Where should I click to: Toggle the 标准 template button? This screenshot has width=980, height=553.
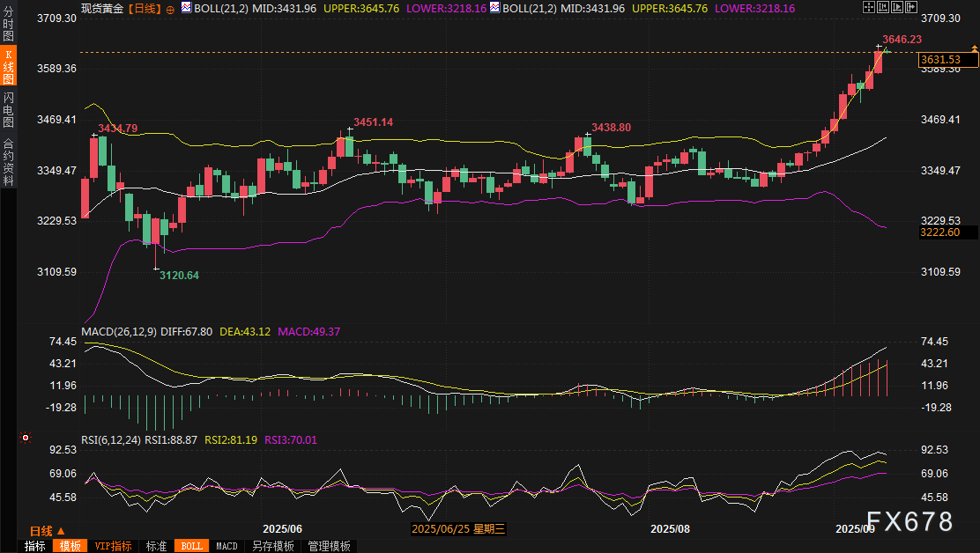(156, 546)
